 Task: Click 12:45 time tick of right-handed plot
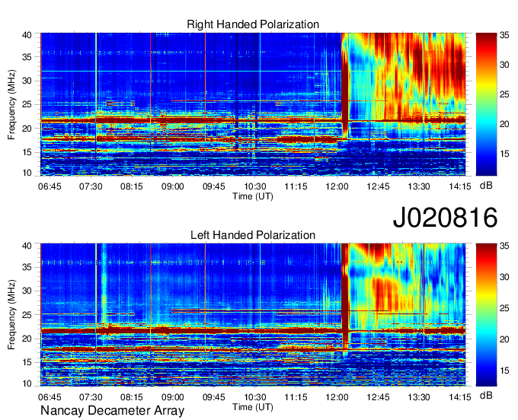[378, 186]
